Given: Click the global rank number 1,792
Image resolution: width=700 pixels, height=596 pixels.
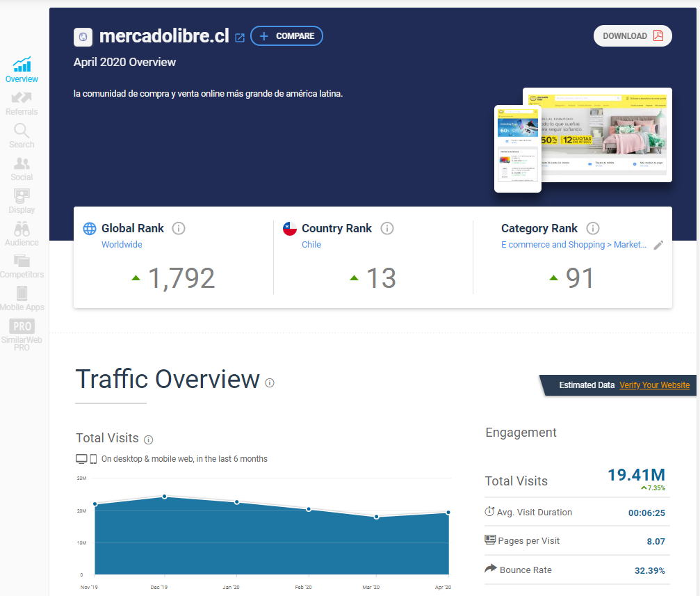Looking at the screenshot, I should (x=181, y=278).
